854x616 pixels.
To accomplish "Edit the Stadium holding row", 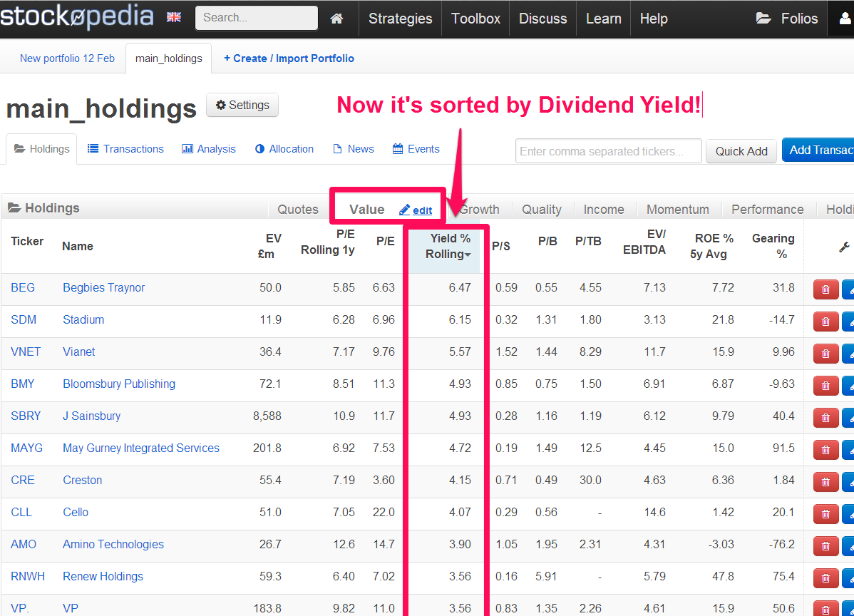I will click(x=848, y=322).
